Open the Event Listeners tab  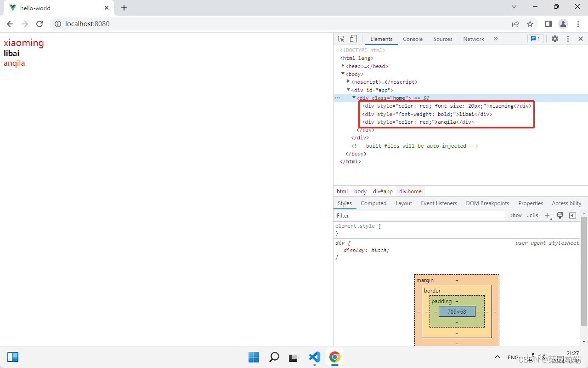[439, 203]
